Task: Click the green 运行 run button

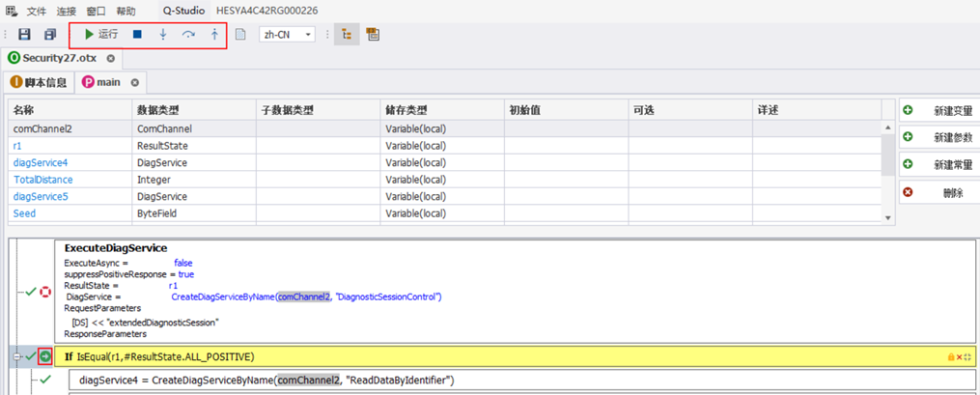Action: click(100, 35)
